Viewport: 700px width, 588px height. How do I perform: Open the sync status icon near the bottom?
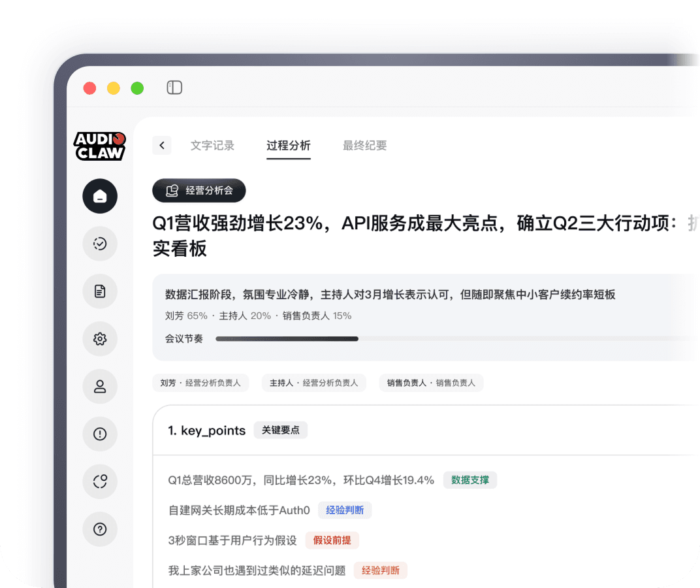coord(99,482)
